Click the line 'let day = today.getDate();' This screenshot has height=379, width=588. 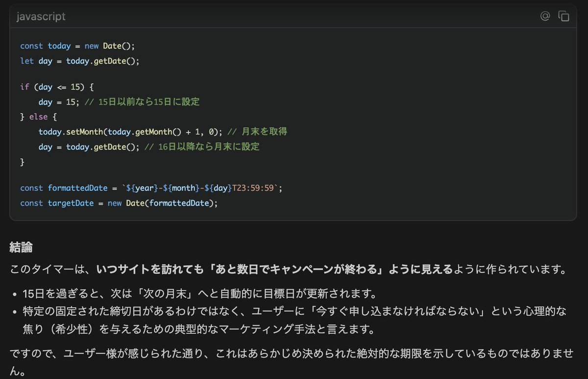[x=80, y=61]
